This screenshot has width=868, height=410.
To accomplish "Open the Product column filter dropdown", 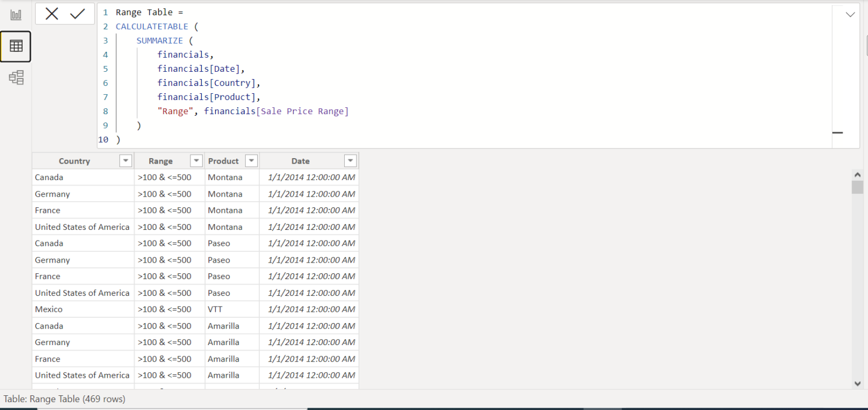I will (x=251, y=160).
